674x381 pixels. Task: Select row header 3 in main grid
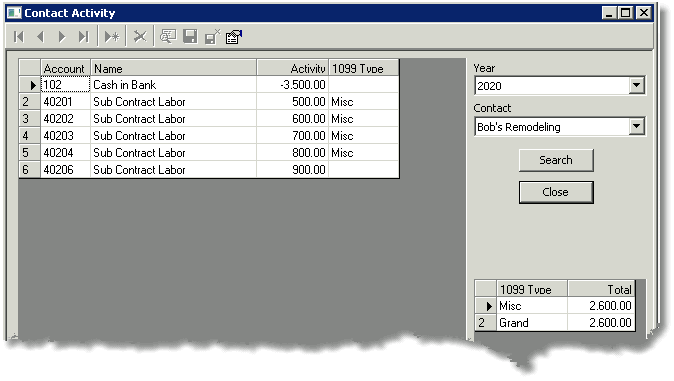[x=30, y=119]
